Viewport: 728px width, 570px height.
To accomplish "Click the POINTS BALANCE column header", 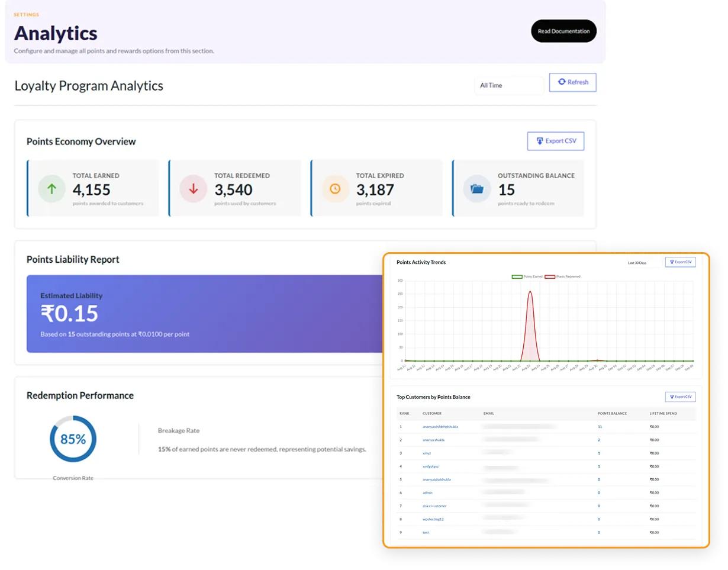I will [x=612, y=413].
